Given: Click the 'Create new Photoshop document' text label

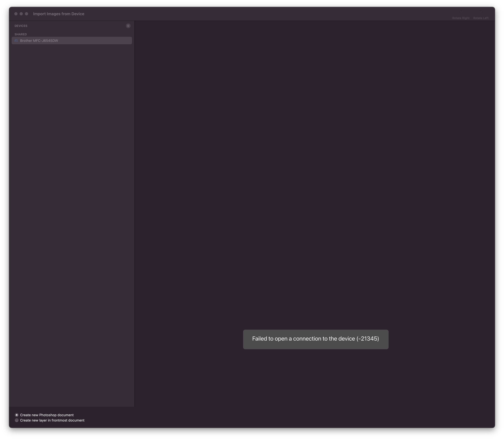Looking at the screenshot, I should 47,415.
